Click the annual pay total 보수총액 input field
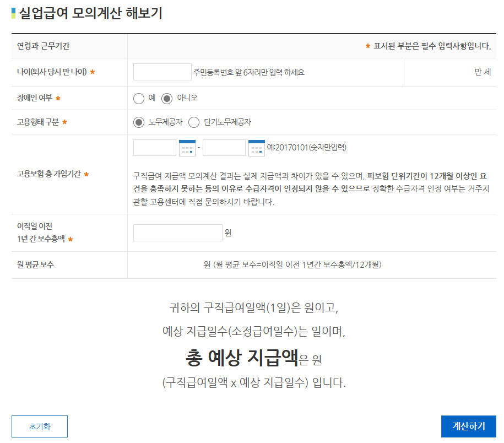This screenshot has width=504, height=443. pos(176,233)
